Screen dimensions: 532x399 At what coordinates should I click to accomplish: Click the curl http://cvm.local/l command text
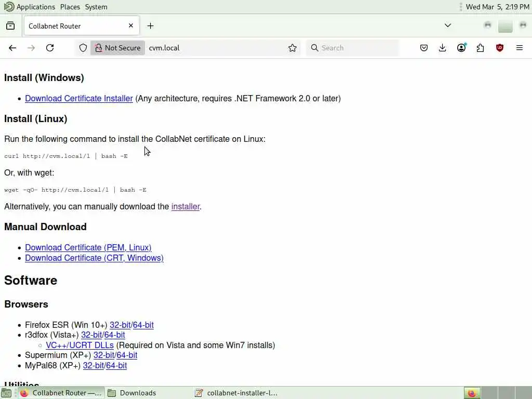(x=66, y=156)
